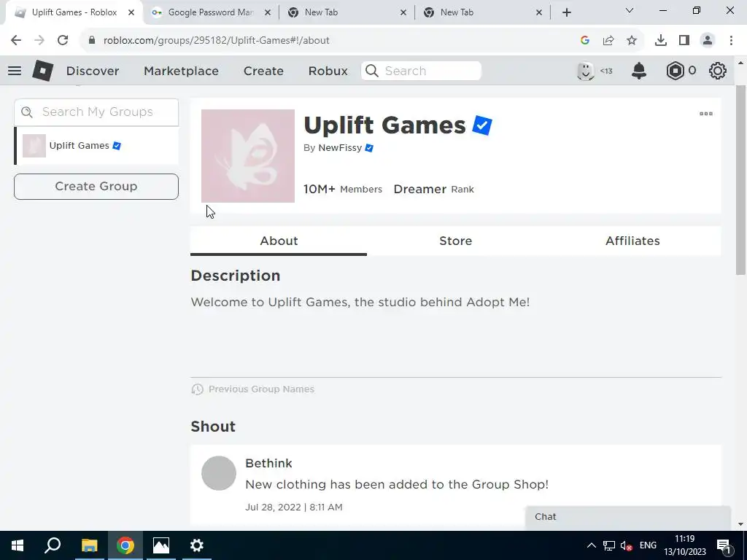Open the Roblox settings gear
Image resolution: width=747 pixels, height=560 pixels.
pyautogui.click(x=718, y=71)
